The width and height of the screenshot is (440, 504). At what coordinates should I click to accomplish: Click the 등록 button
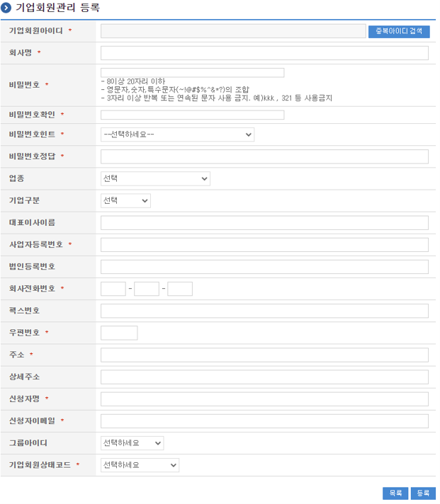[x=423, y=493]
